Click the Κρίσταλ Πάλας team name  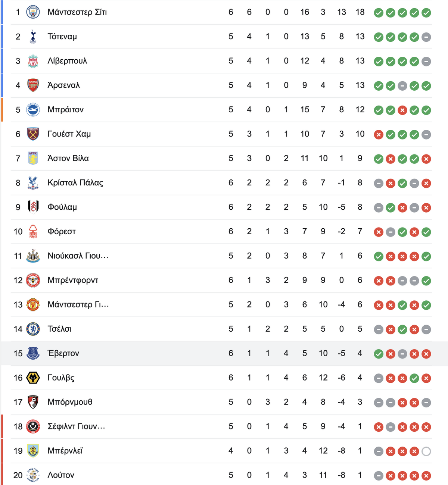pyautogui.click(x=75, y=183)
